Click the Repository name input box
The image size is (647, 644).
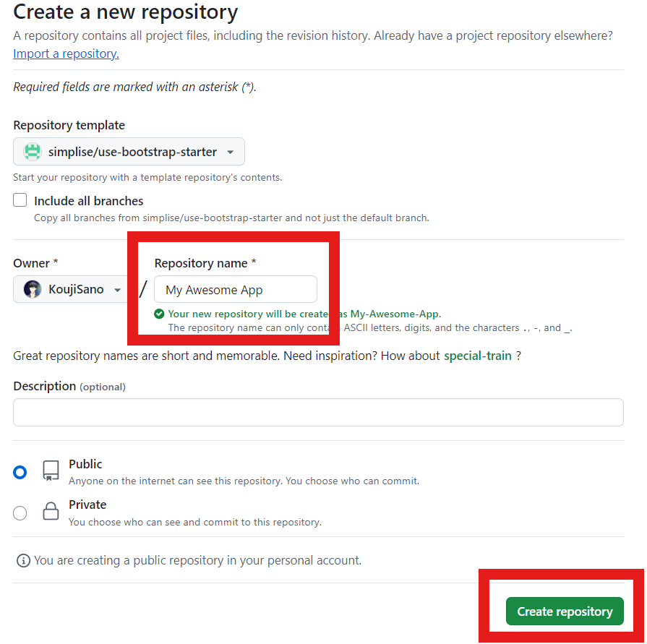click(x=235, y=288)
